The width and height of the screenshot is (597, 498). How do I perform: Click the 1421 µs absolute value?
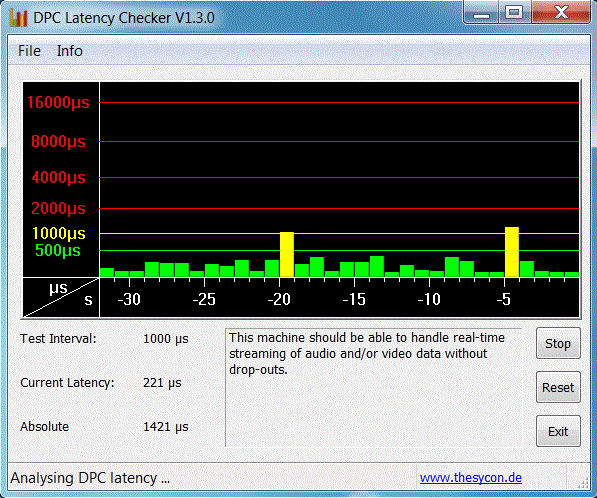(x=166, y=426)
